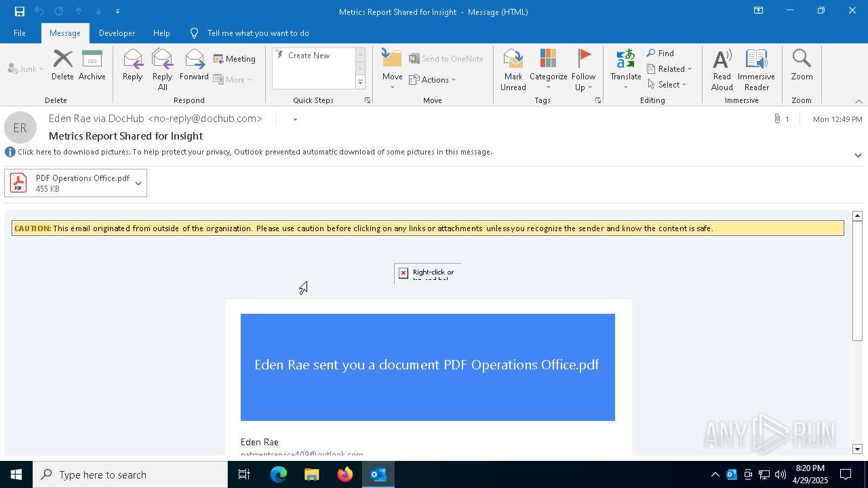Image resolution: width=868 pixels, height=488 pixels.
Task: Open the Tags dialog launcher
Action: (x=598, y=100)
